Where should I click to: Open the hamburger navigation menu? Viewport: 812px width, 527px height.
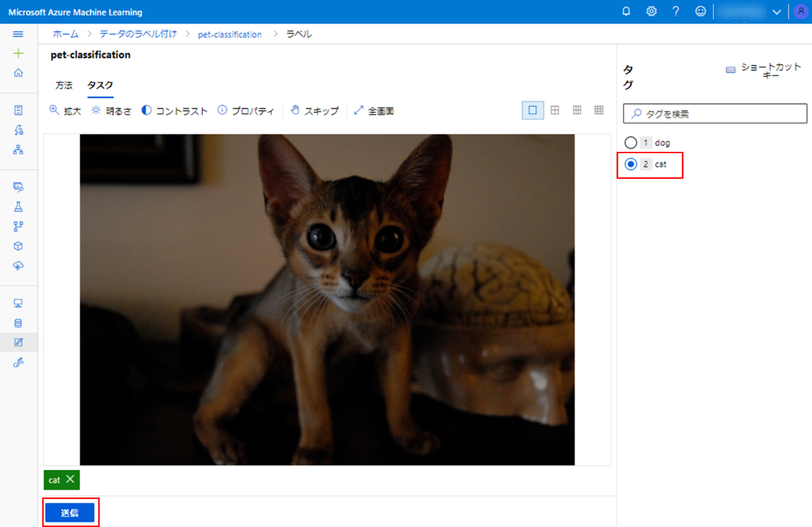click(x=18, y=34)
